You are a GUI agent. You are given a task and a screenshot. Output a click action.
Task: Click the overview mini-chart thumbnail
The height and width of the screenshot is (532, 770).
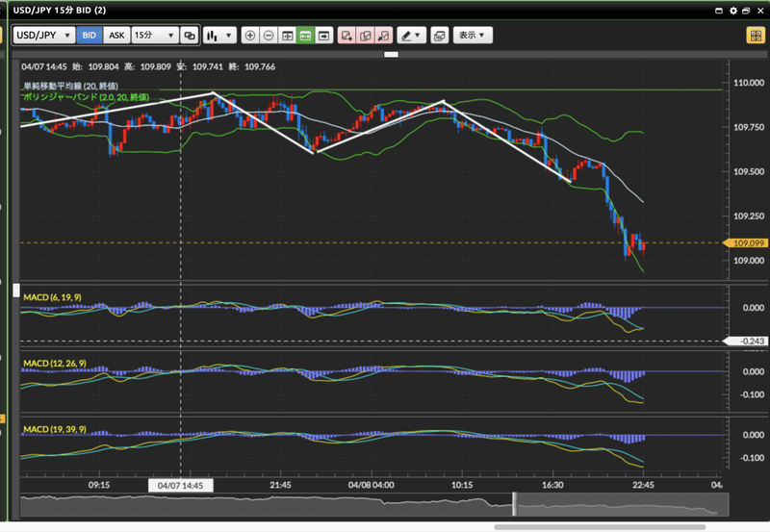(x=374, y=504)
